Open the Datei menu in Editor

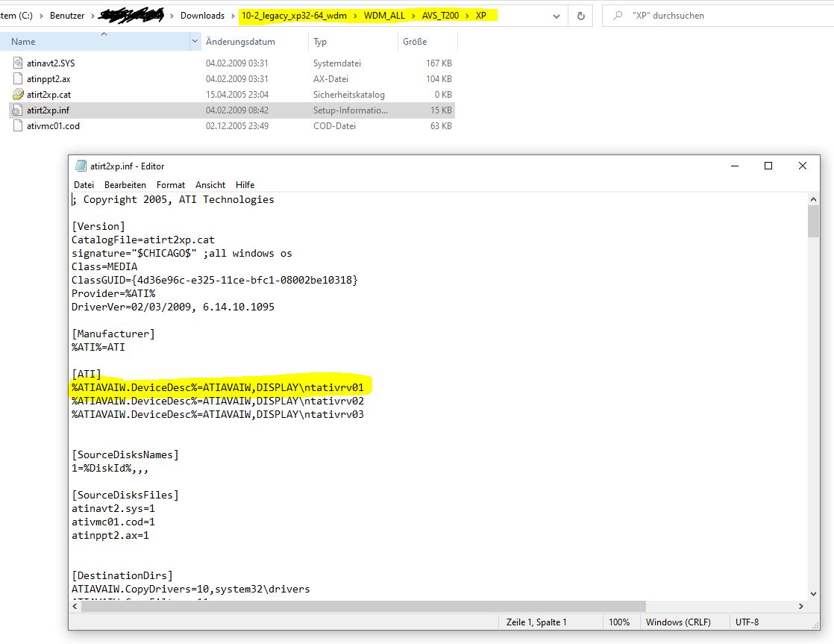[84, 184]
